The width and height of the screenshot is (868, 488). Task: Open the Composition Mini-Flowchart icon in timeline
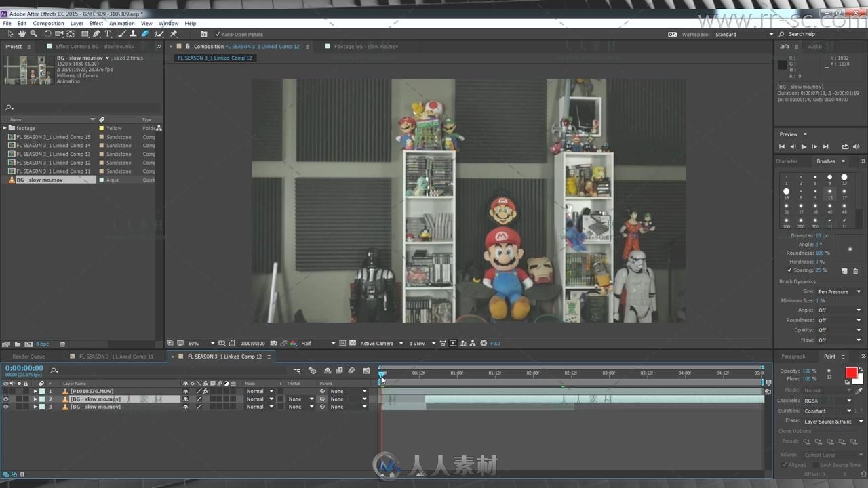[297, 371]
